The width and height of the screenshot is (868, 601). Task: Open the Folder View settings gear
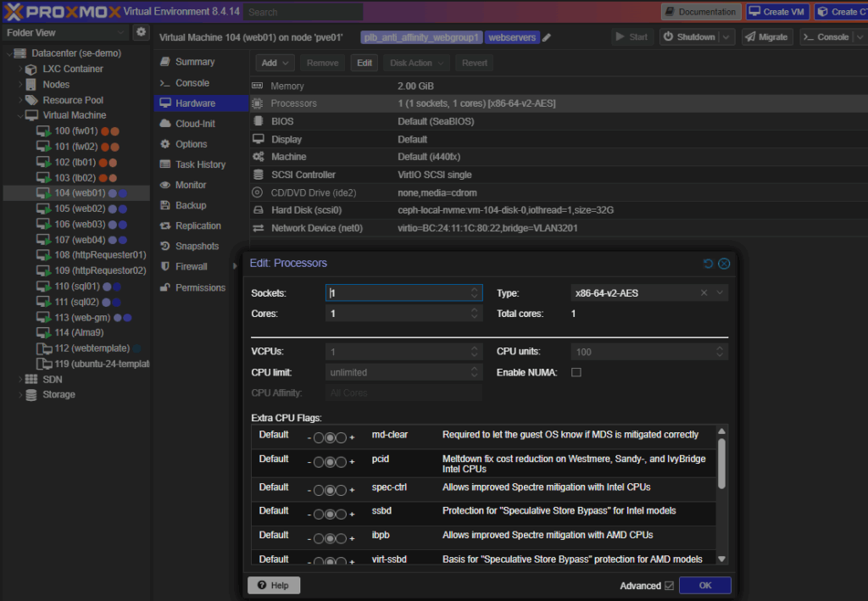click(x=141, y=31)
